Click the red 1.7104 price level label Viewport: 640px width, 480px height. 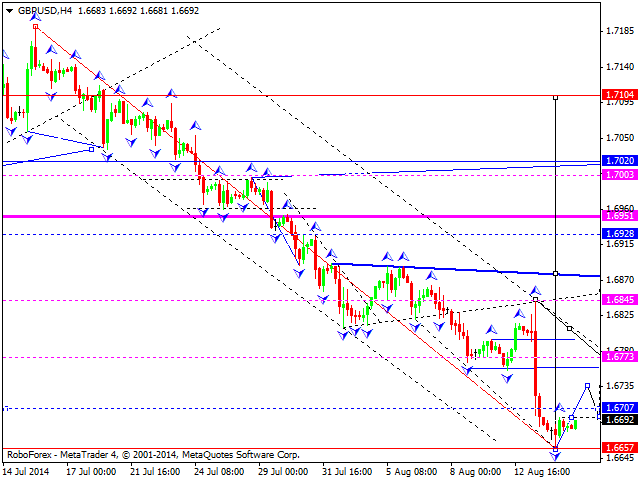(620, 95)
